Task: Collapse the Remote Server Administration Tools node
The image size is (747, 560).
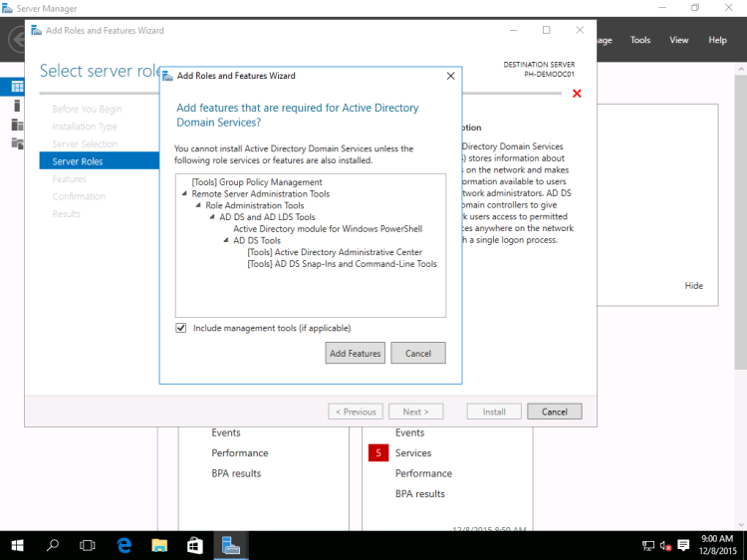Action: pyautogui.click(x=183, y=194)
